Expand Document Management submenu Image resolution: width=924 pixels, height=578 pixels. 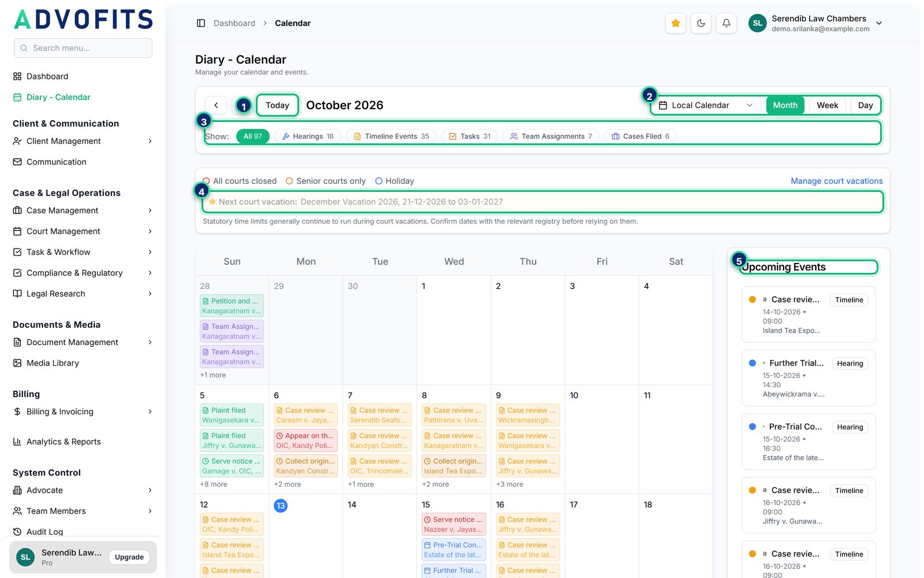click(83, 342)
